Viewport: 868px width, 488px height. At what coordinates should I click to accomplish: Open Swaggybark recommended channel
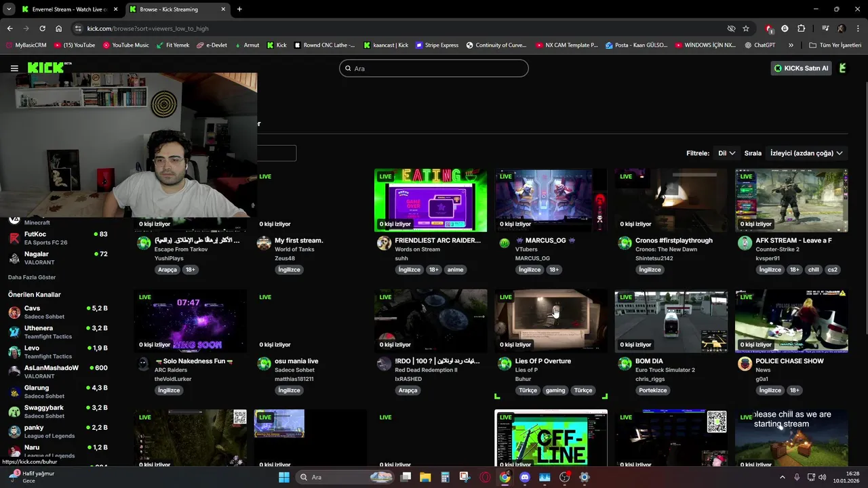pos(58,411)
